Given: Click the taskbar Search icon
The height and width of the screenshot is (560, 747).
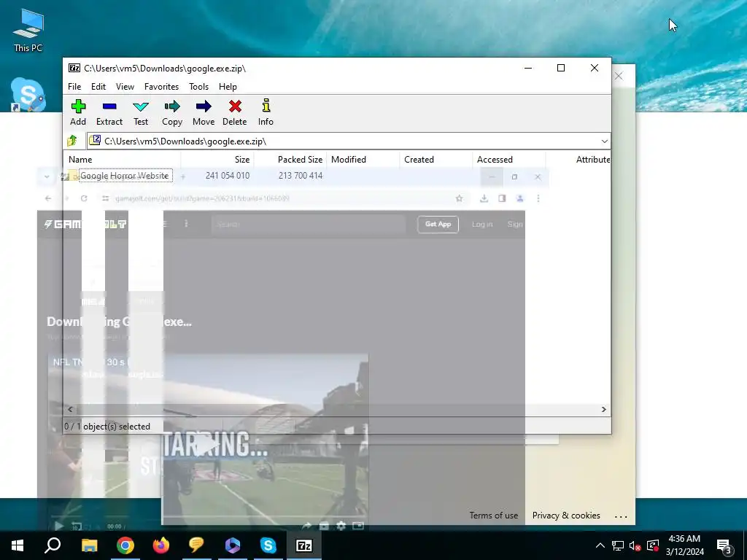Looking at the screenshot, I should (53, 545).
